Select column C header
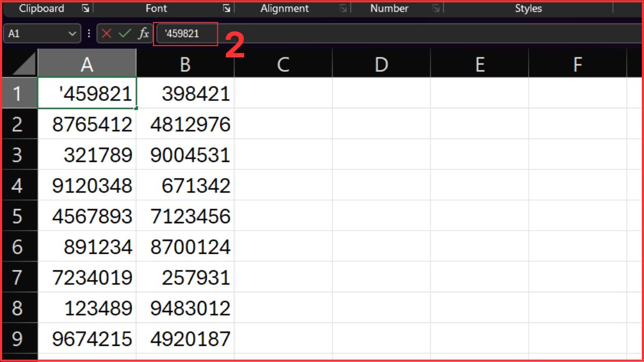This screenshot has height=362, width=644. [283, 64]
